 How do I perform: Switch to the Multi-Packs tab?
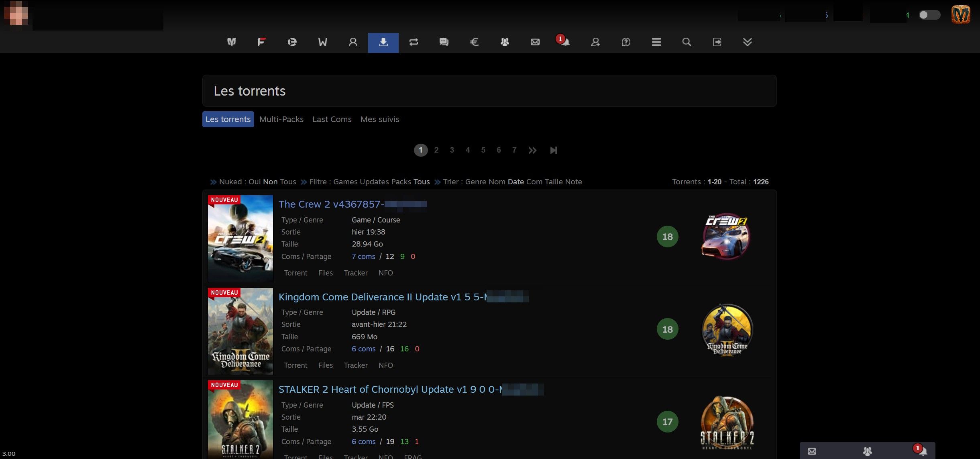281,119
